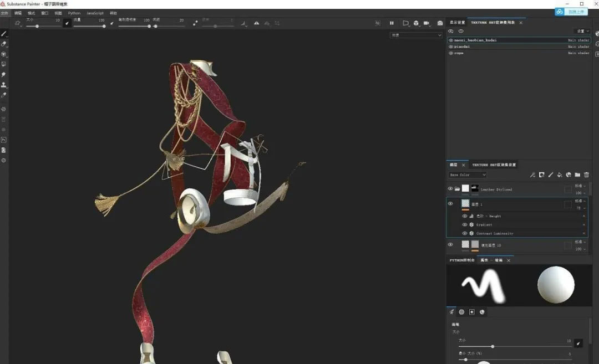Click the video camera icon in viewport toolbar

pos(427,23)
